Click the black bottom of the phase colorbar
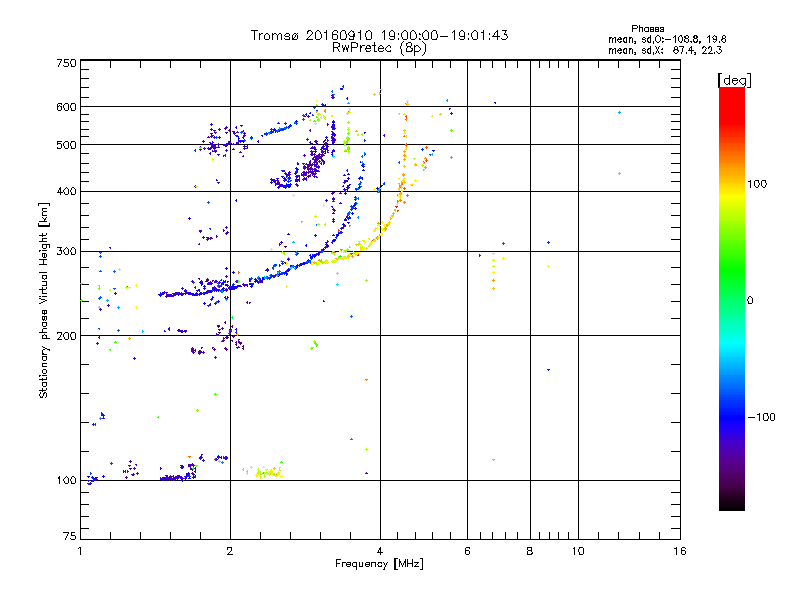The image size is (800, 600). [732, 504]
